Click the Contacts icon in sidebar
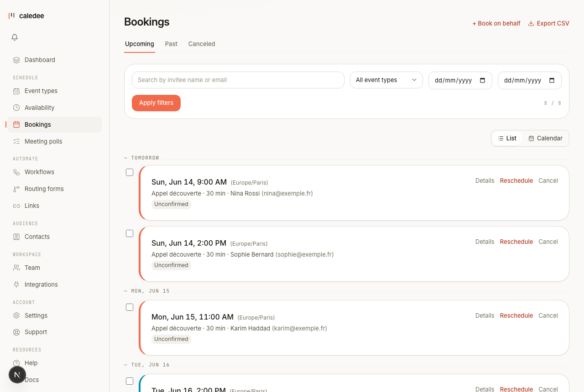This screenshot has width=584, height=392. 16,237
